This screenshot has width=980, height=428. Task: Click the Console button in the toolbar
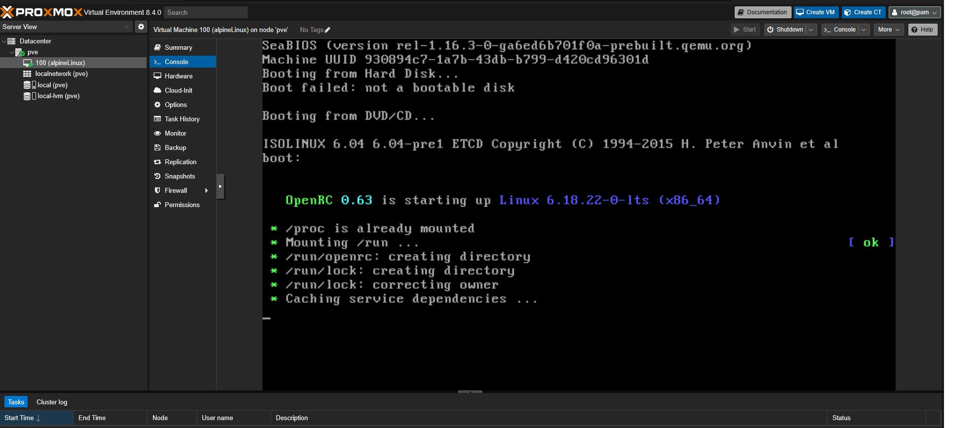click(840, 30)
